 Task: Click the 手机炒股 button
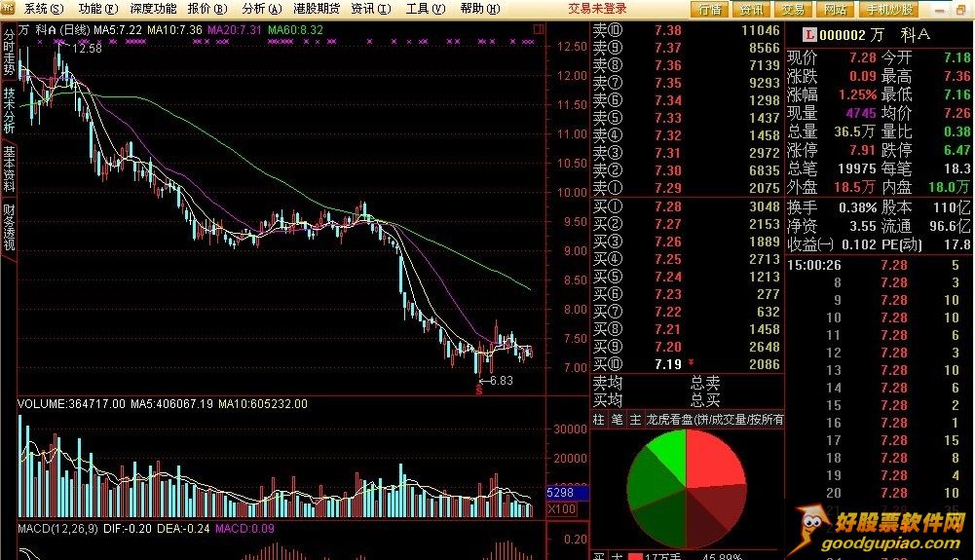click(x=889, y=10)
